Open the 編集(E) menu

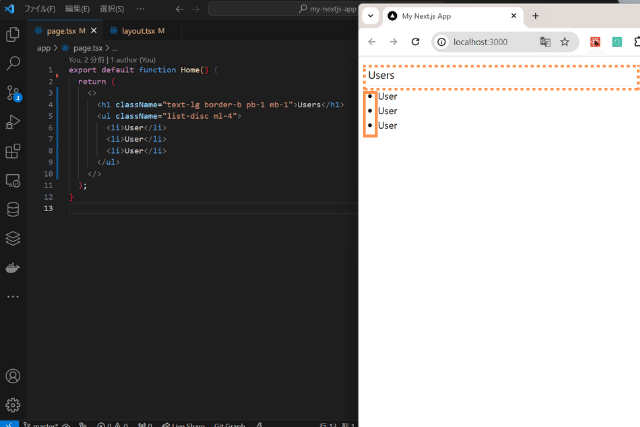coord(77,9)
